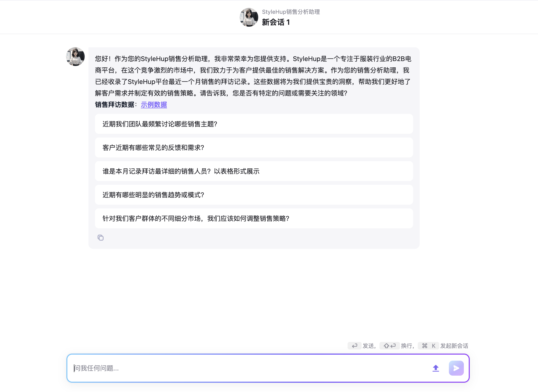Select suggestion 近期我们团队最频繁讨论哪些销售主题？
Screen dimensions: 538x392
point(254,124)
